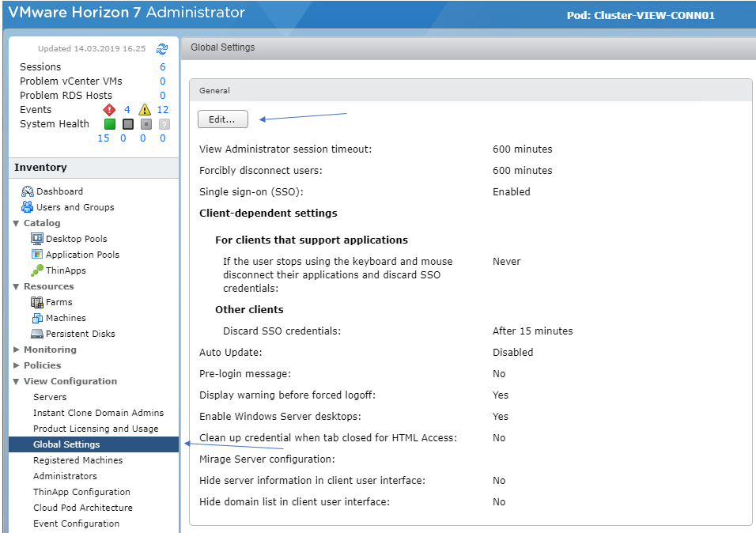Image resolution: width=756 pixels, height=533 pixels.
Task: Go to Event Configuration
Action: pyautogui.click(x=76, y=524)
